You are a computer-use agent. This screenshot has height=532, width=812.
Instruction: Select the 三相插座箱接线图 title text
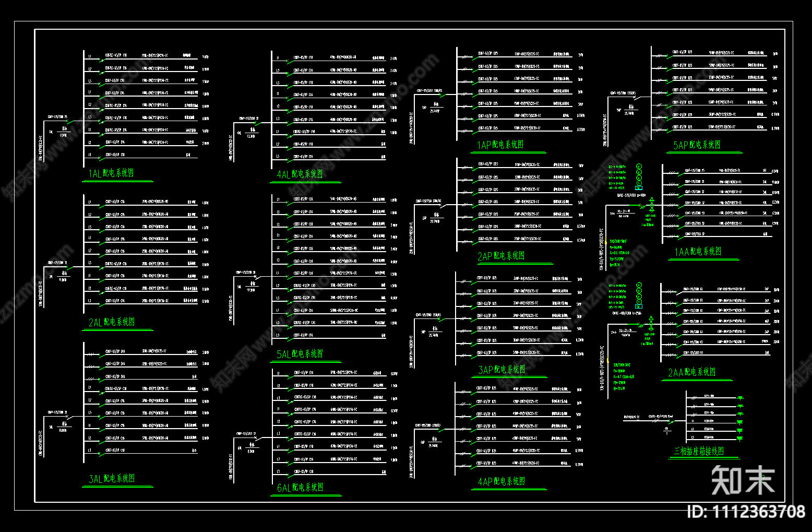[699, 452]
